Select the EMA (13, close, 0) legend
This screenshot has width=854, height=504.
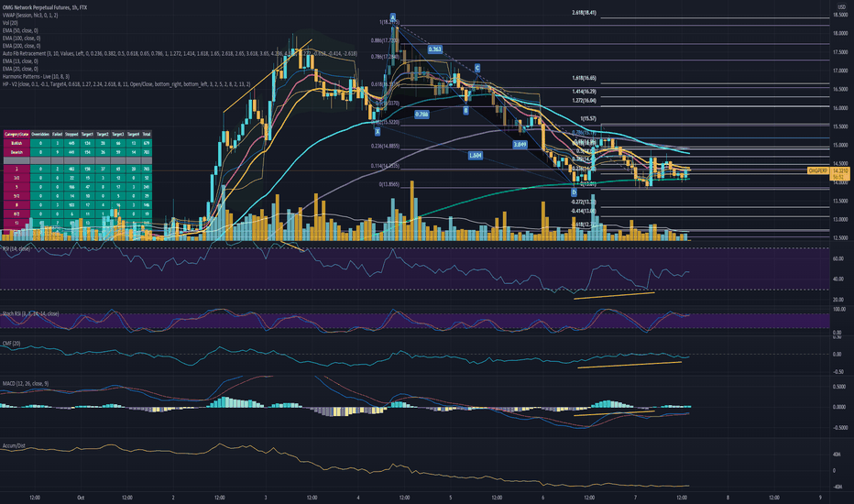pos(20,61)
